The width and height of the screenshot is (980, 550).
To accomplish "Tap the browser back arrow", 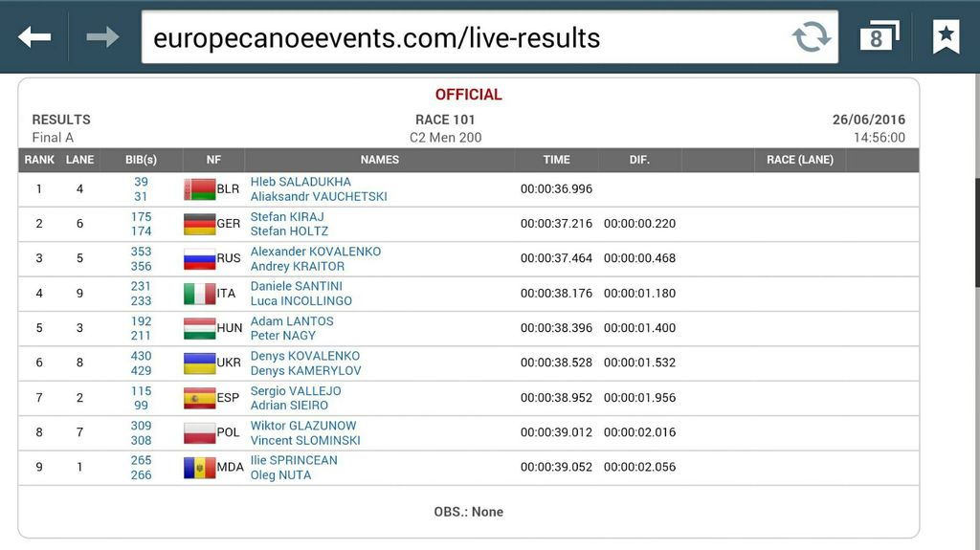I will [34, 37].
